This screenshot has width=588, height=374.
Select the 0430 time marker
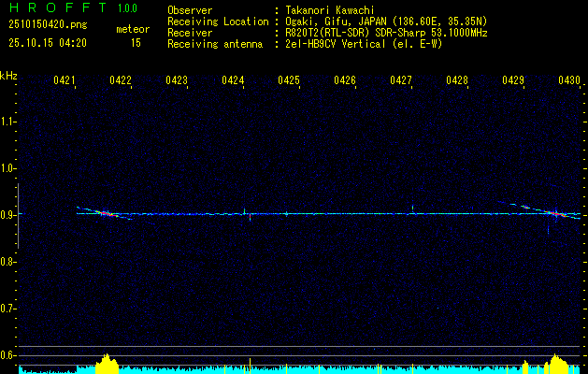[x=569, y=81]
